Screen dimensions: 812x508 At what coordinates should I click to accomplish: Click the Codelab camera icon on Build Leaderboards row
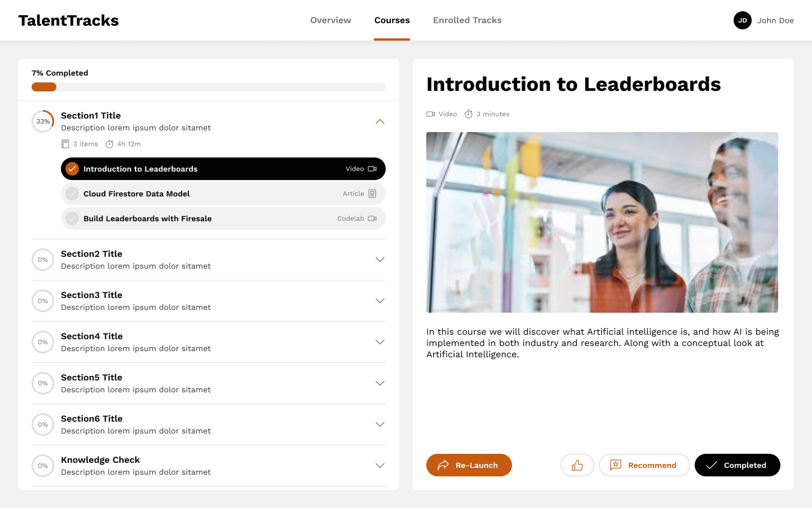point(372,218)
